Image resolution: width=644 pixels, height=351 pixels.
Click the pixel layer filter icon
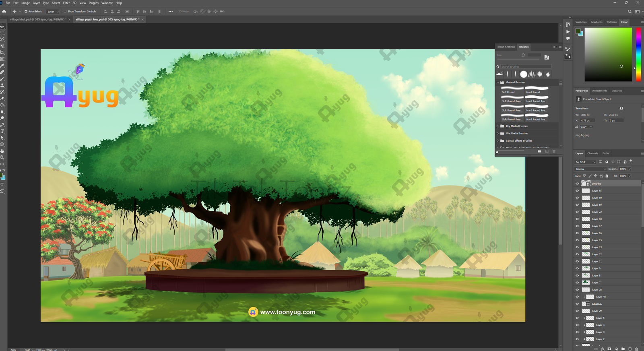pyautogui.click(x=601, y=162)
